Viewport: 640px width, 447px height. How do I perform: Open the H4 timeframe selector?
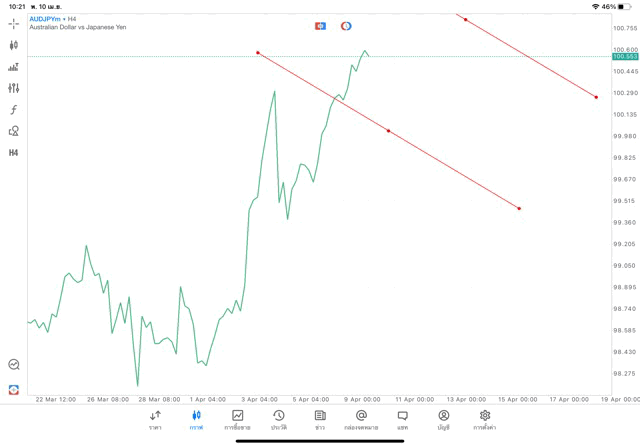[x=14, y=153]
